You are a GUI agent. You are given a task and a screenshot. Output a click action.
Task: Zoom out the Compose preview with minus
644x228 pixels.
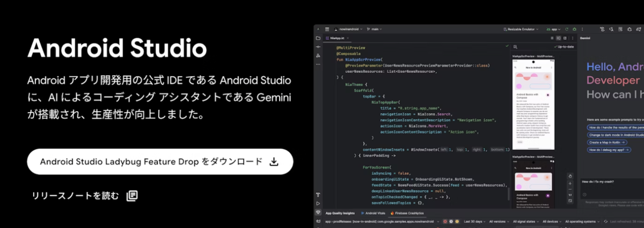coord(570,188)
